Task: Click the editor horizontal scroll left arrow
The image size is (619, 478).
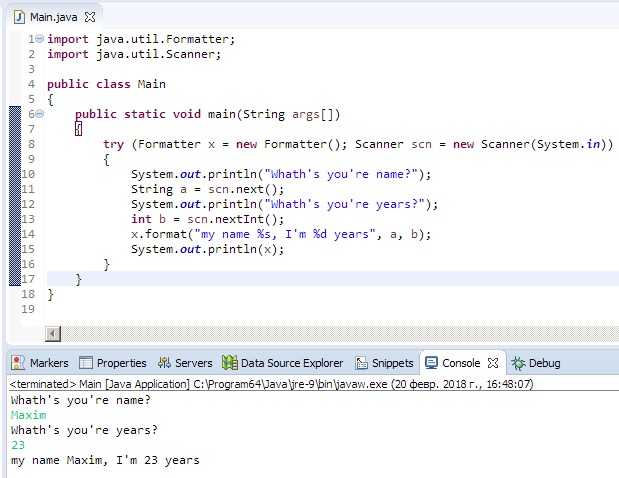Action: 53,334
